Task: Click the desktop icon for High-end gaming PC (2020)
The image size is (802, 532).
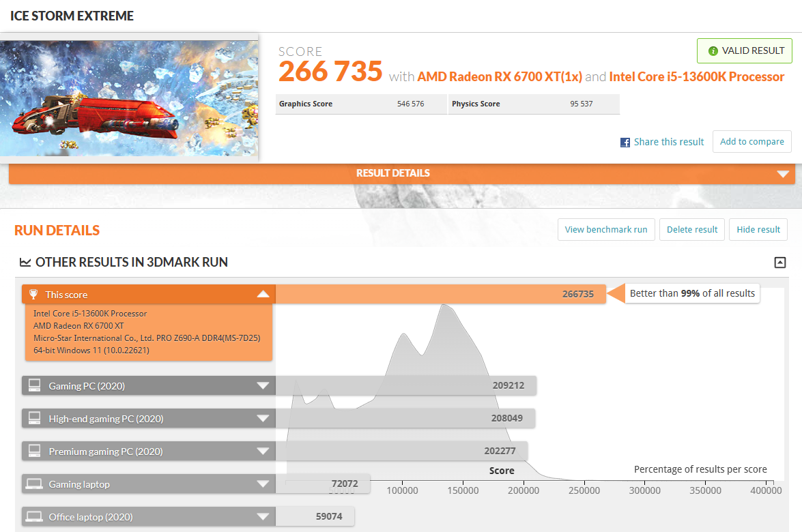Action: pyautogui.click(x=34, y=418)
